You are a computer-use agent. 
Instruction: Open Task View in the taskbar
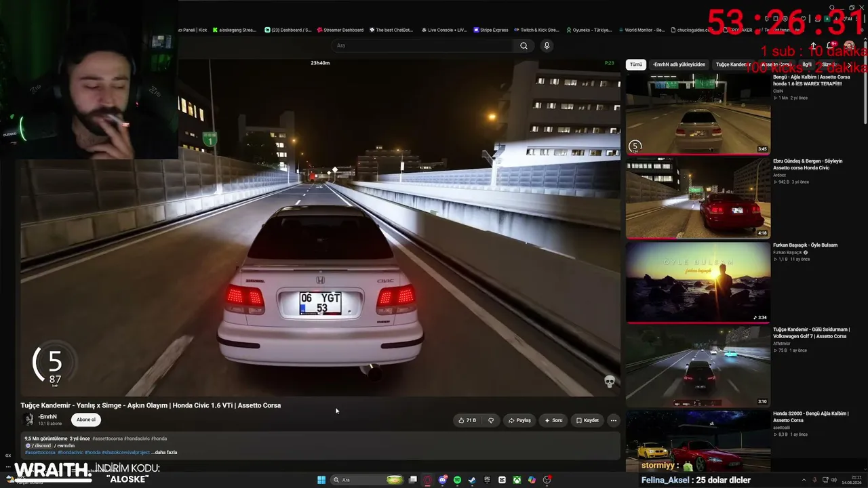pyautogui.click(x=412, y=480)
